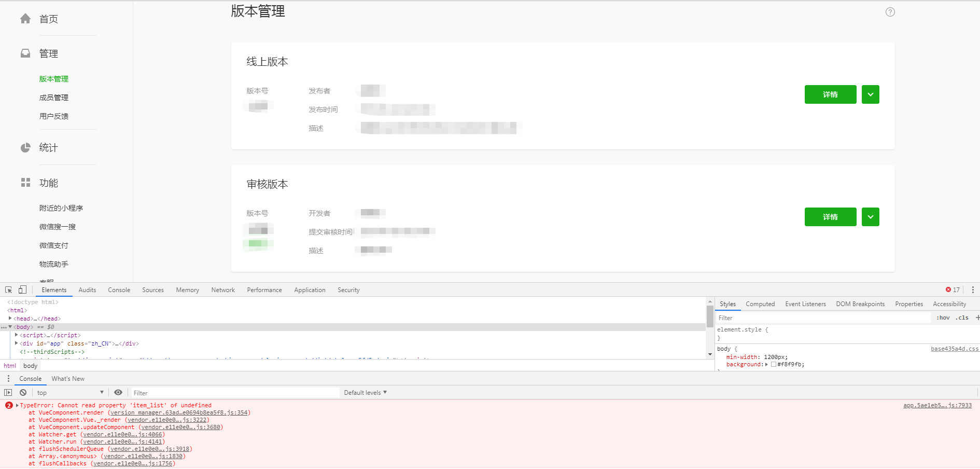Open the Memory tab

pos(188,290)
